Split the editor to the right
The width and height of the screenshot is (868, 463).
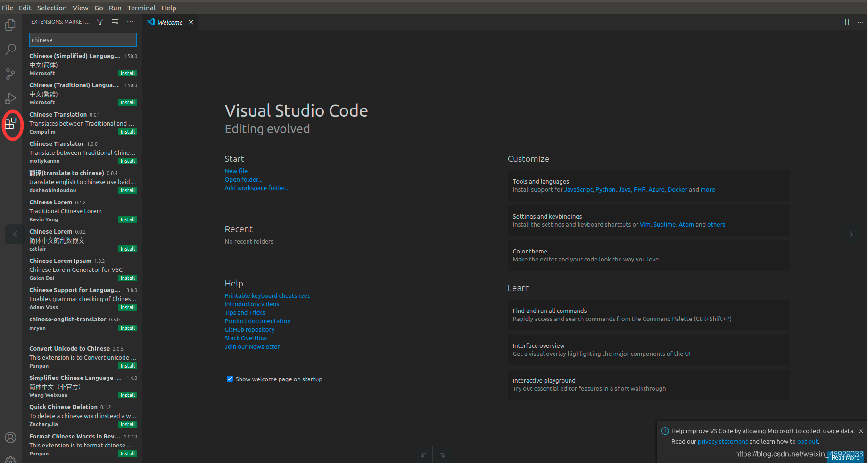click(x=845, y=22)
